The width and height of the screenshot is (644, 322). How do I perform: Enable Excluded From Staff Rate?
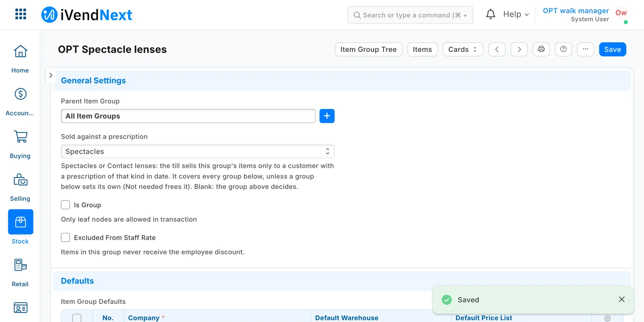(66, 237)
